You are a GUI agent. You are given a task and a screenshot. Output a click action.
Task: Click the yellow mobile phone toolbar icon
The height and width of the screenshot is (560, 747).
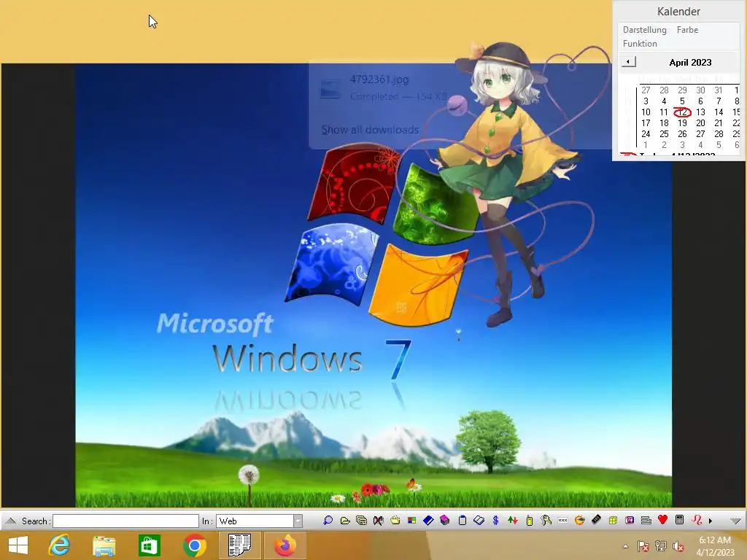tap(530, 521)
